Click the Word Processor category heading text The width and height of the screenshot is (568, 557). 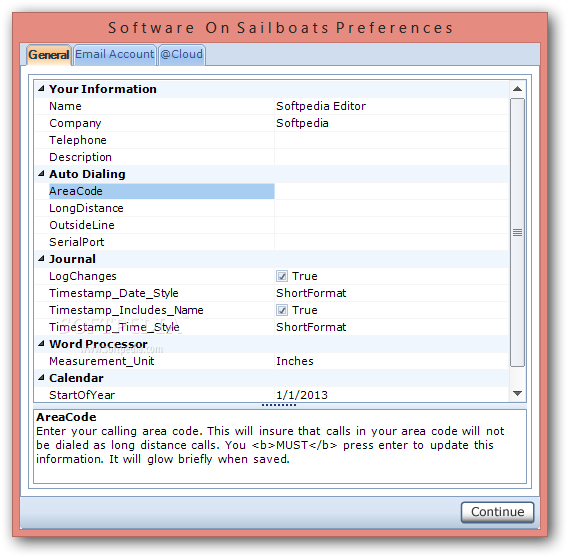point(98,344)
